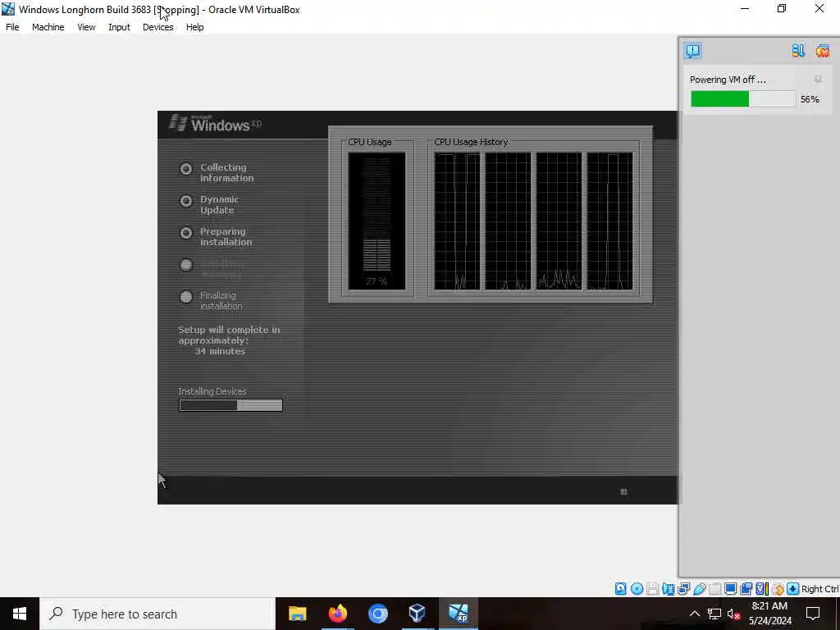Dismiss the Powering VM off notification
840x630 pixels.
click(x=818, y=80)
